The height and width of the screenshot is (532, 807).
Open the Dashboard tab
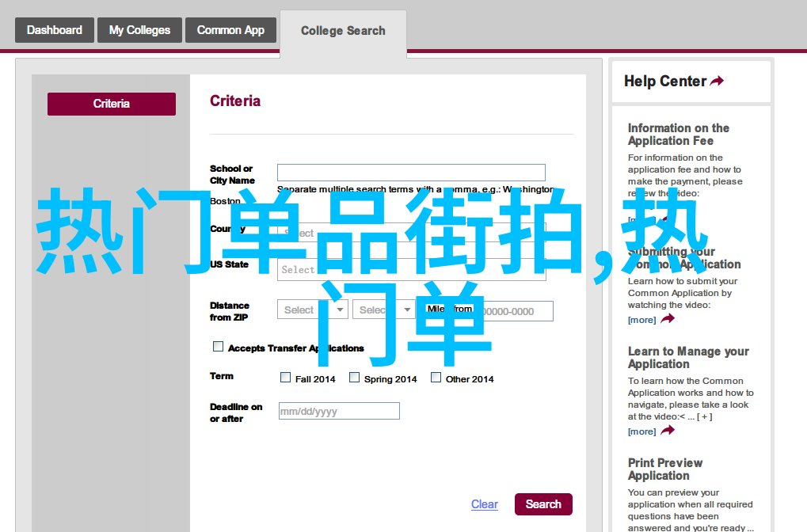[x=55, y=30]
